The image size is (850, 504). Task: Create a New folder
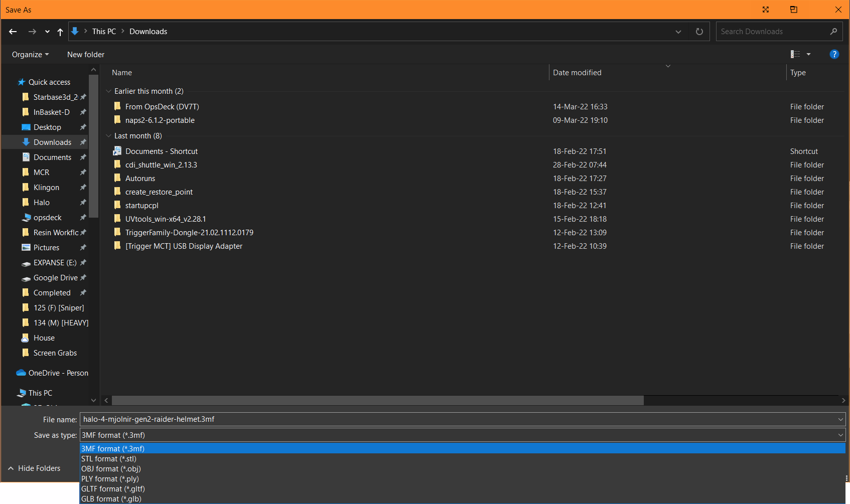tap(86, 54)
